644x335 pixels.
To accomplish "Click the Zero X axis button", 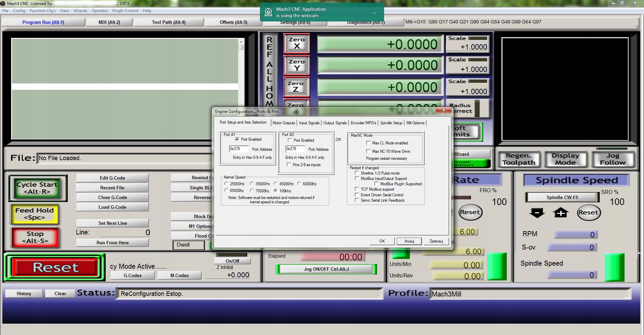I will click(297, 43).
